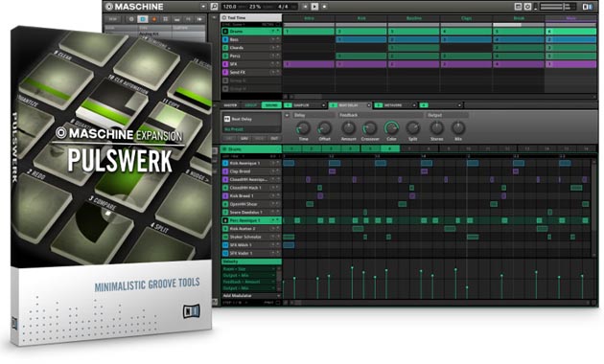The image size is (604, 364).
Task: Switch to the MASTER tab
Action: coord(230,105)
